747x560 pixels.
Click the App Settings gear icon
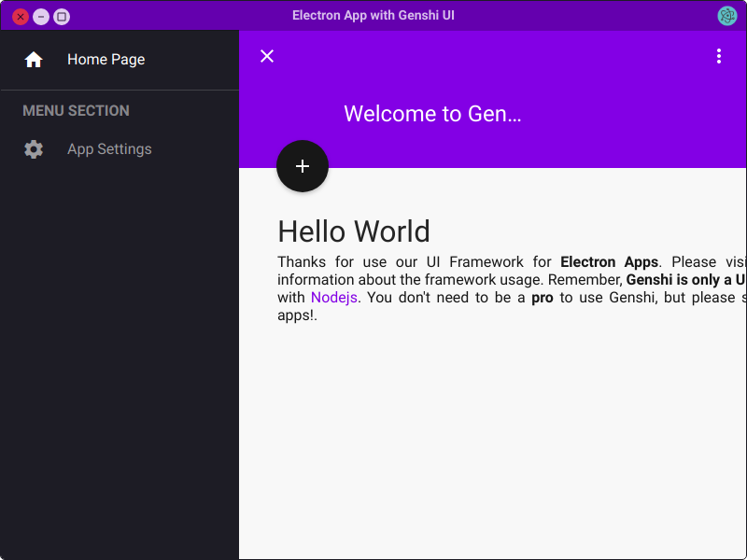pos(34,149)
